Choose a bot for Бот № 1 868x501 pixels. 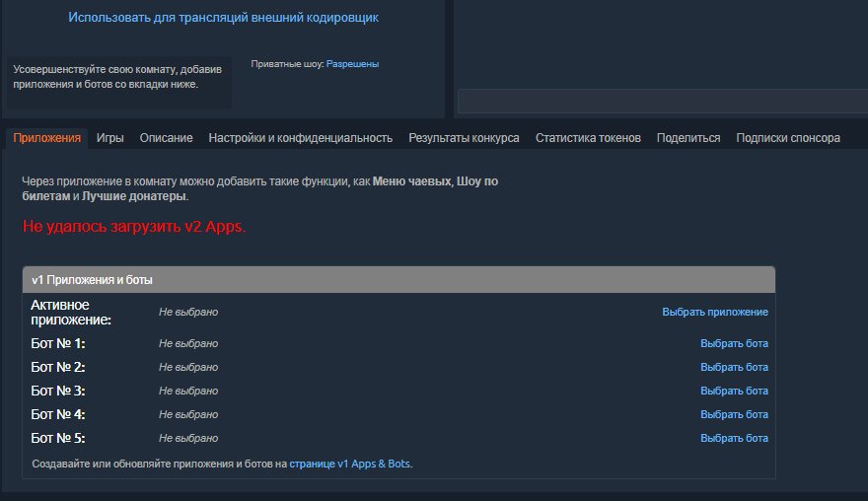[734, 344]
